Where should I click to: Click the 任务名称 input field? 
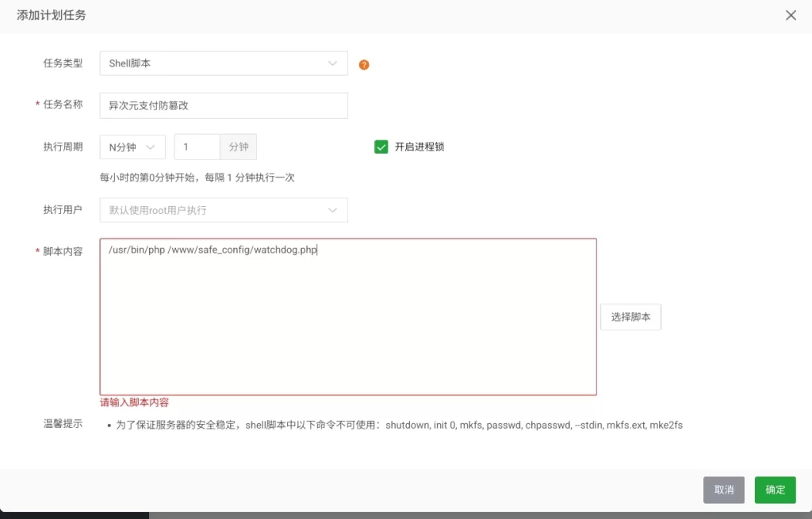224,105
